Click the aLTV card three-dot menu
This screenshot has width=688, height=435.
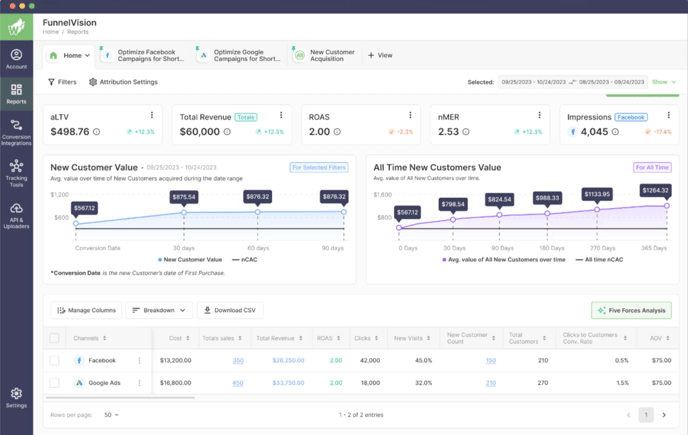pos(152,116)
